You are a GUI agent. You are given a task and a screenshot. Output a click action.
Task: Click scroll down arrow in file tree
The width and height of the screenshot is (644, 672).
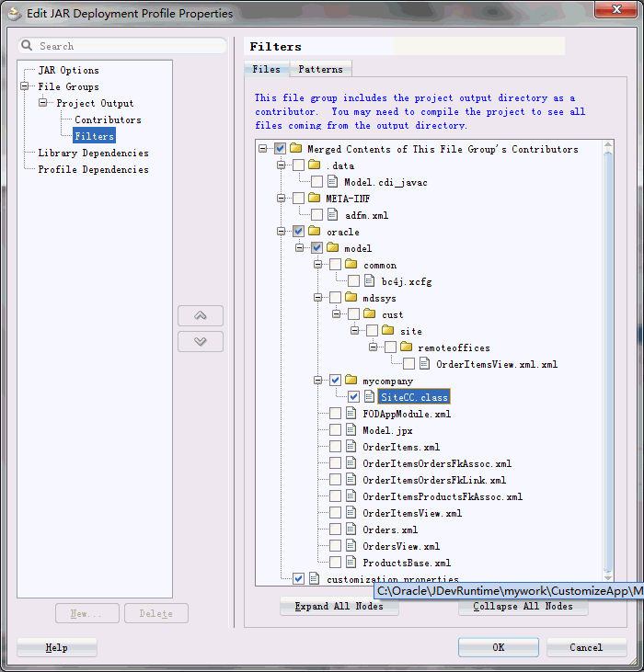click(608, 576)
